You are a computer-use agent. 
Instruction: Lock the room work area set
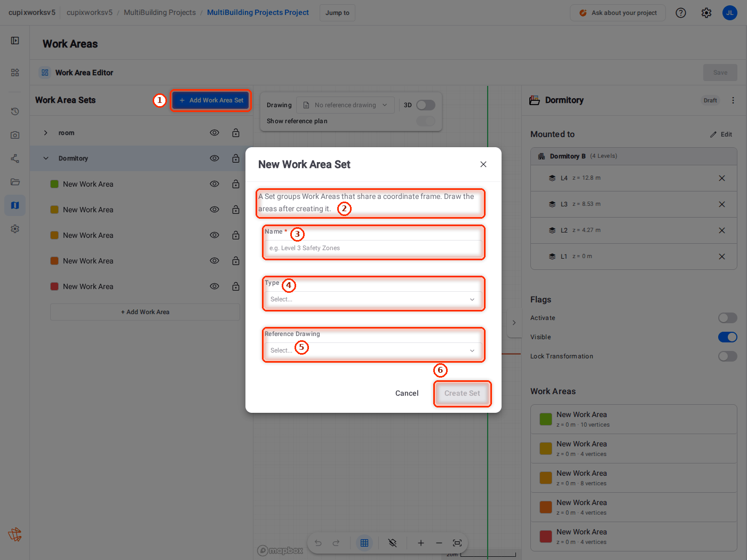tap(236, 133)
